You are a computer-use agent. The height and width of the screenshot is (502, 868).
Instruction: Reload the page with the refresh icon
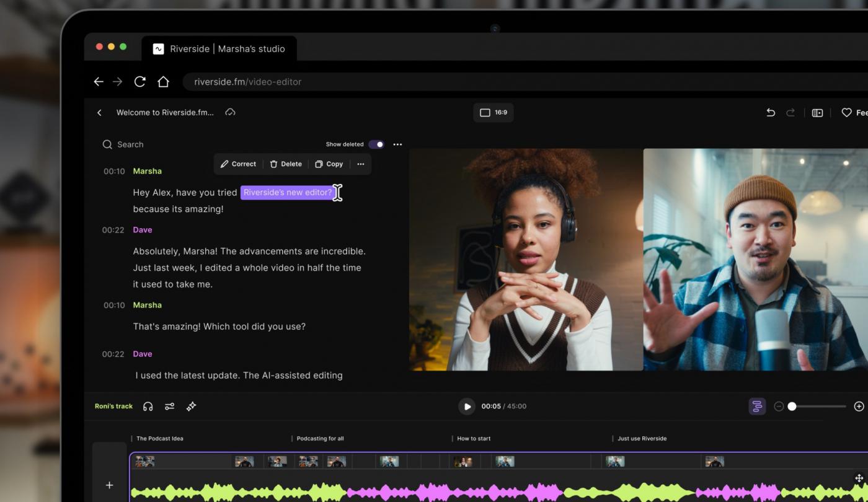[140, 82]
